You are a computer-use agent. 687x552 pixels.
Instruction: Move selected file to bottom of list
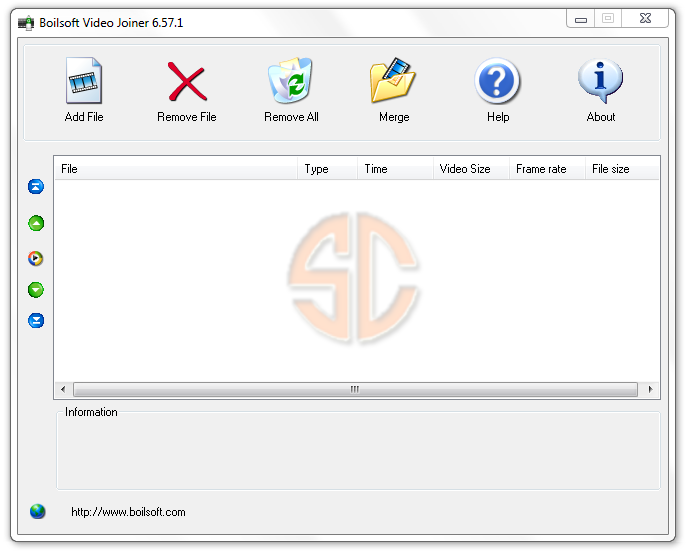tap(36, 321)
